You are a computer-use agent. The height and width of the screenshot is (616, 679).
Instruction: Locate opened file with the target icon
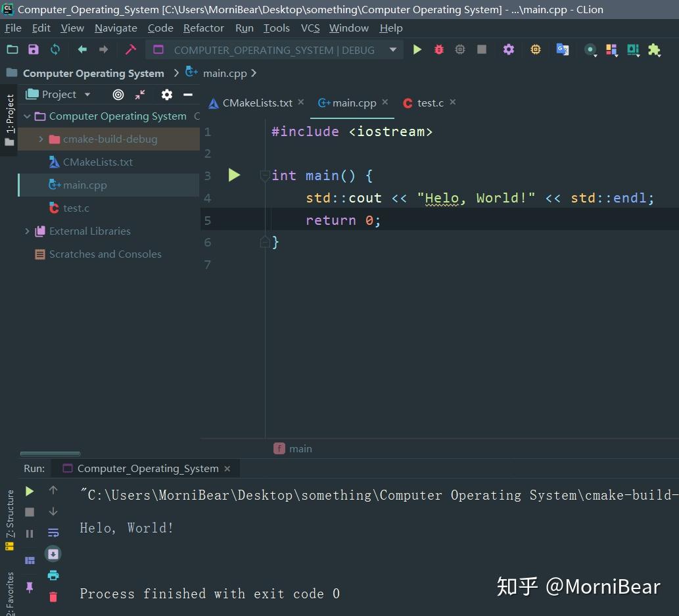pyautogui.click(x=118, y=95)
